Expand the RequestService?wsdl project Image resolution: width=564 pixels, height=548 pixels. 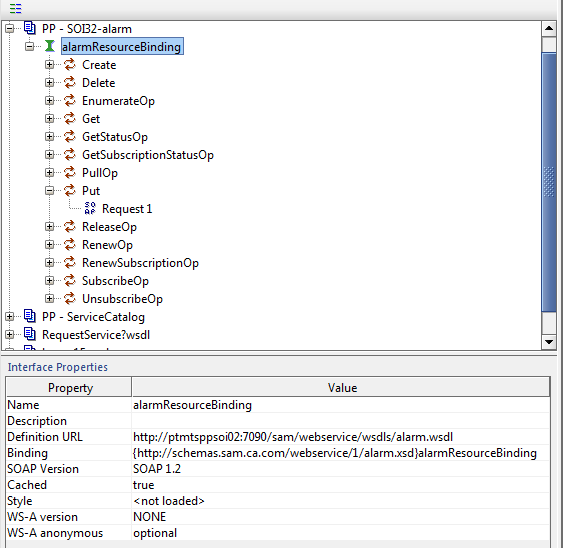(9, 334)
